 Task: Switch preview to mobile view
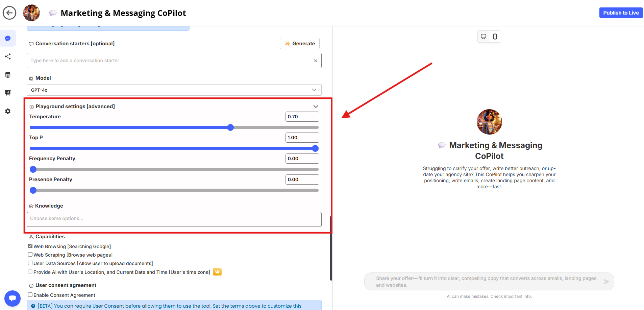click(x=495, y=37)
